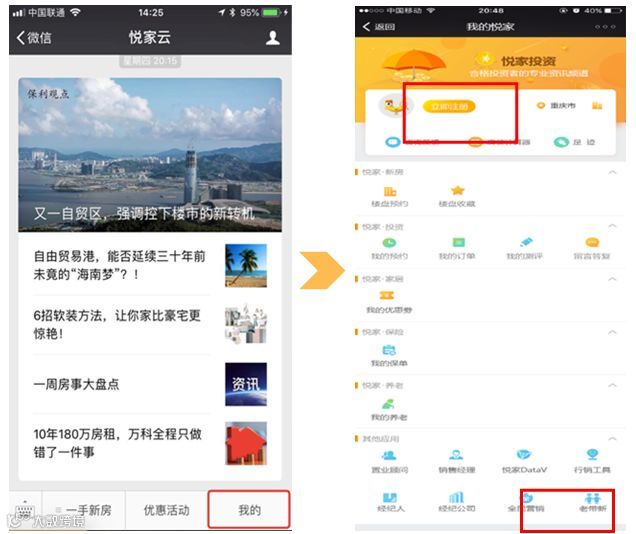Open the 优惠活动 bottom menu
Screen dimensions: 636x534
coord(166,510)
